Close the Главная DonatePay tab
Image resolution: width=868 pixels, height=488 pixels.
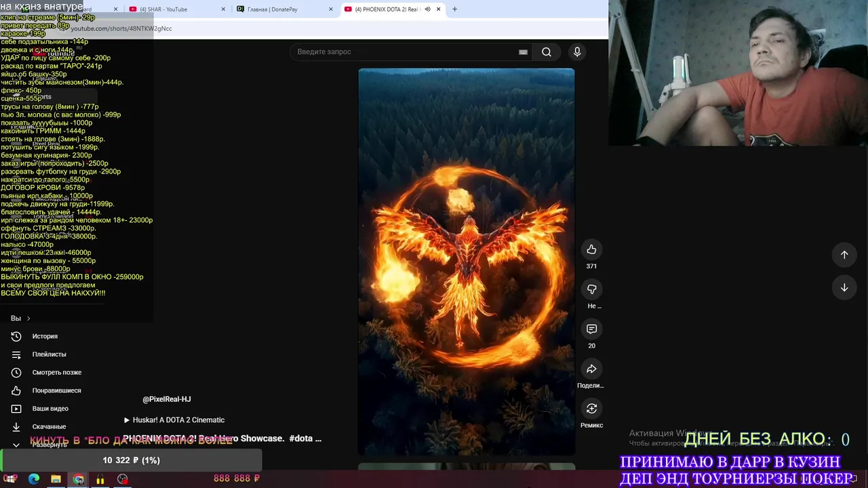pos(331,9)
